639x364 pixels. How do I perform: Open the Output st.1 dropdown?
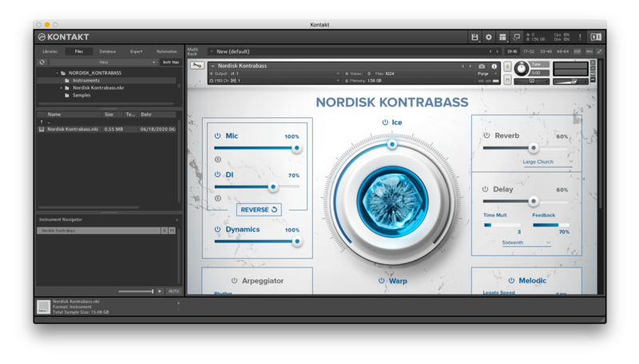tap(275, 73)
